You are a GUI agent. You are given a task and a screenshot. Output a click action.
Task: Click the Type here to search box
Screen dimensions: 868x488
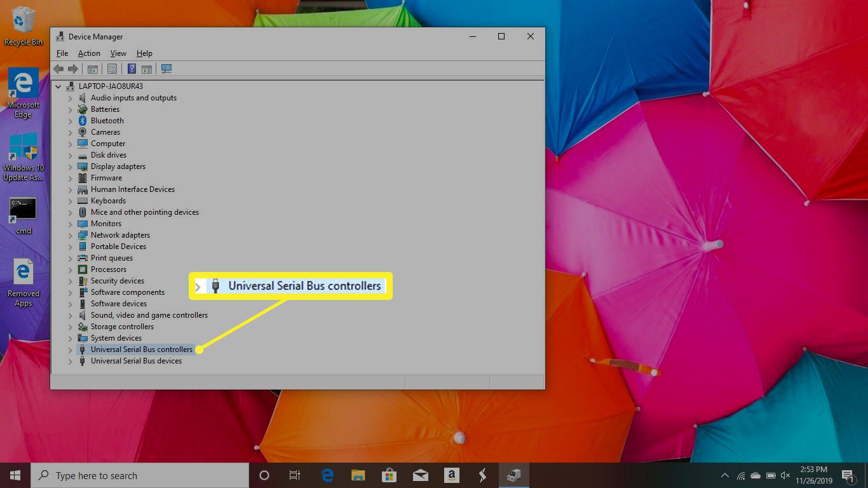point(140,475)
